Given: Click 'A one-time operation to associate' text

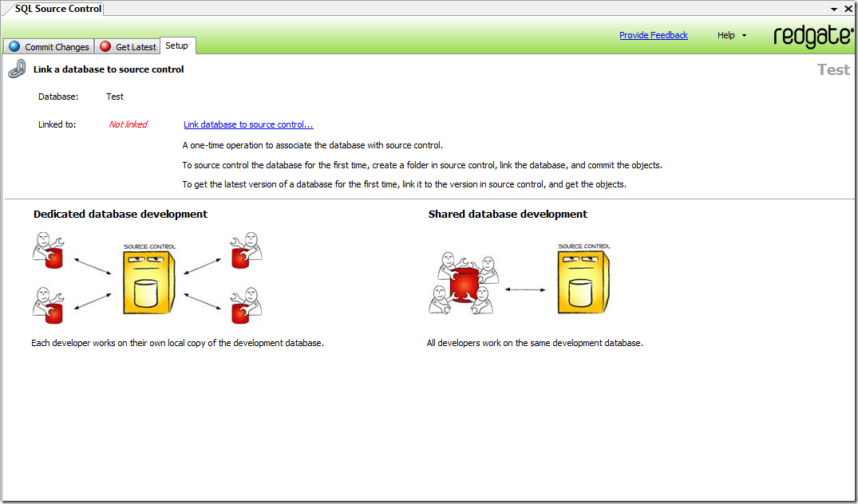Looking at the screenshot, I should [x=312, y=145].
